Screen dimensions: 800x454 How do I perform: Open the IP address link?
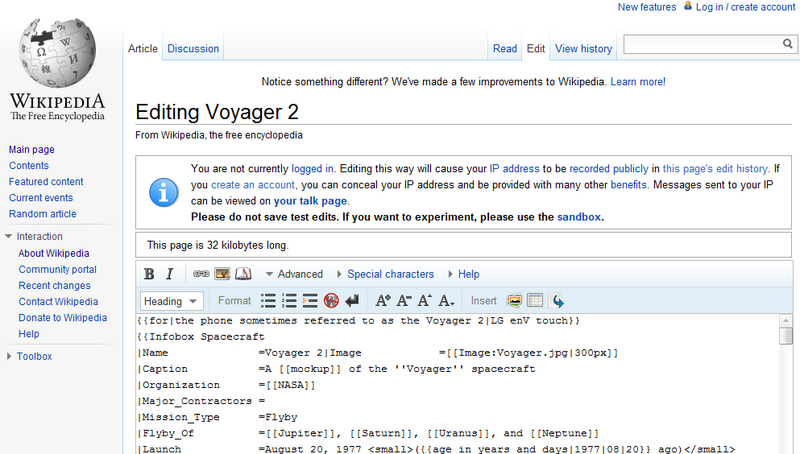pos(514,169)
